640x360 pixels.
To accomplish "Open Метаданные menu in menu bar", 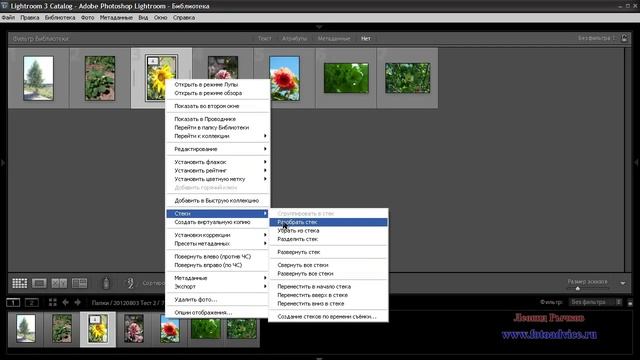I will (x=116, y=18).
